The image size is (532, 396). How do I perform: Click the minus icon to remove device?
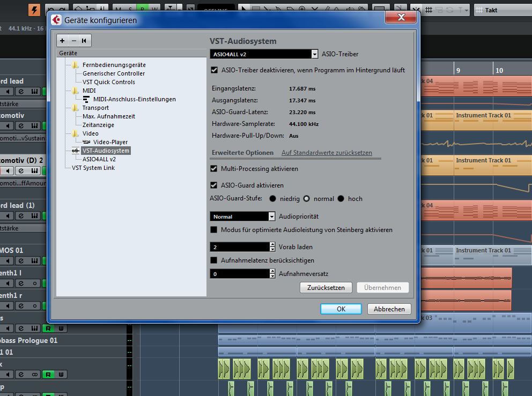73,41
